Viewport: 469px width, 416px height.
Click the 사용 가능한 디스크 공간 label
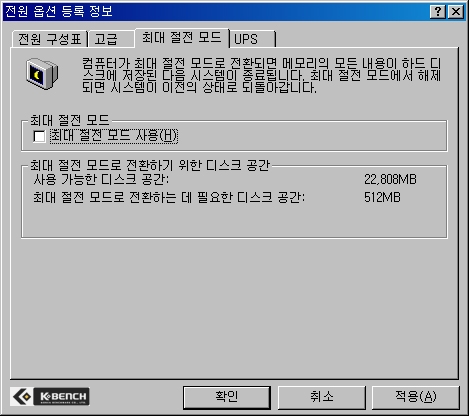click(101, 179)
